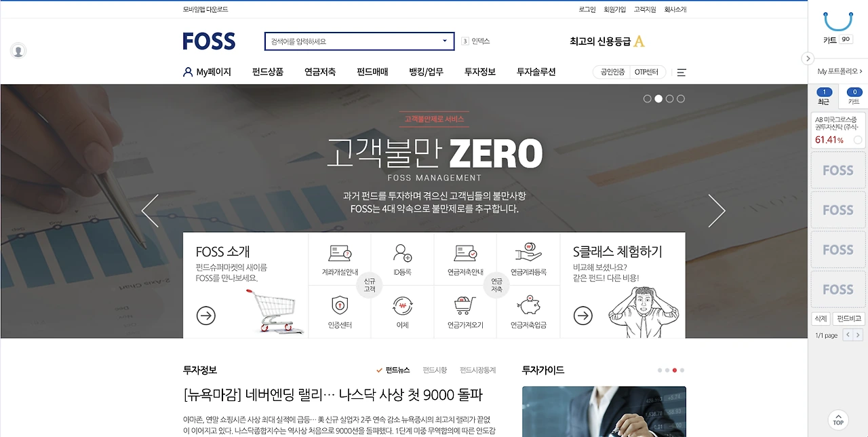
Task: Switch to 펀드시황통계 tab
Action: coord(478,370)
